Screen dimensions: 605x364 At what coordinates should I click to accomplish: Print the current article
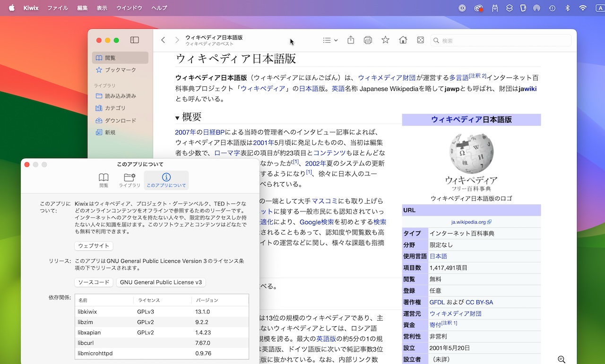click(368, 40)
